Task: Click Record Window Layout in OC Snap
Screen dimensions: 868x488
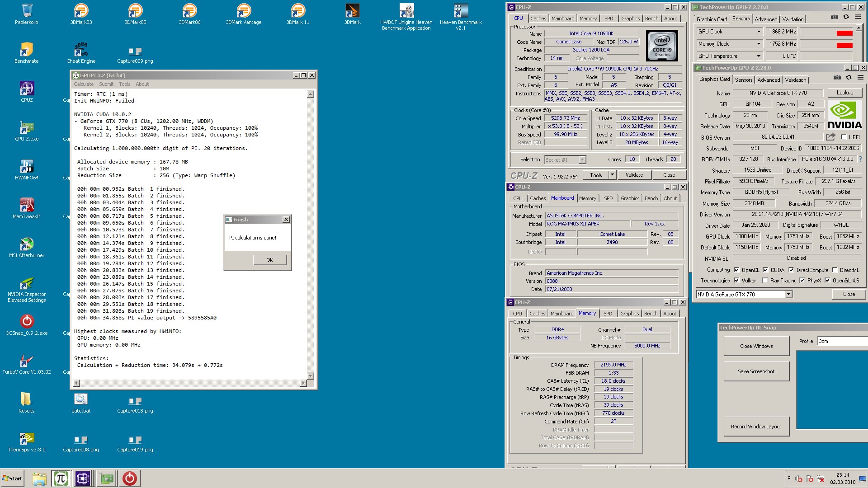Action: [x=756, y=427]
